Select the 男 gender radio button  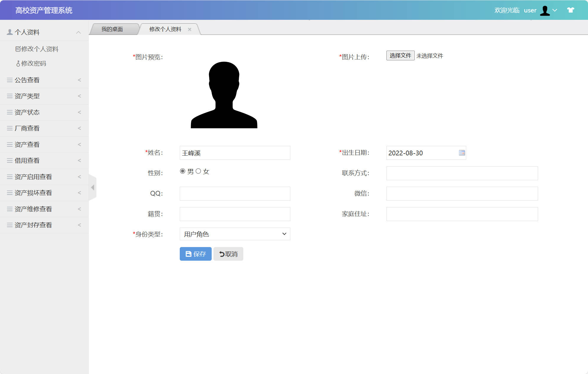coord(182,171)
